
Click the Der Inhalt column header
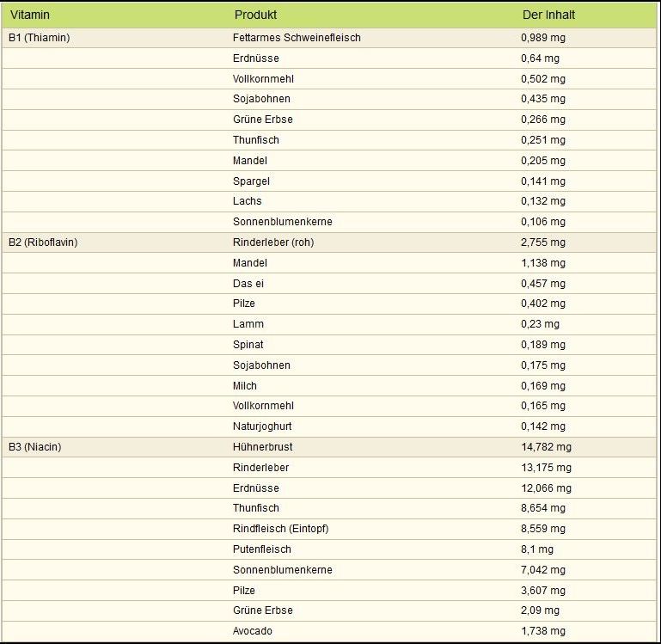[548, 15]
